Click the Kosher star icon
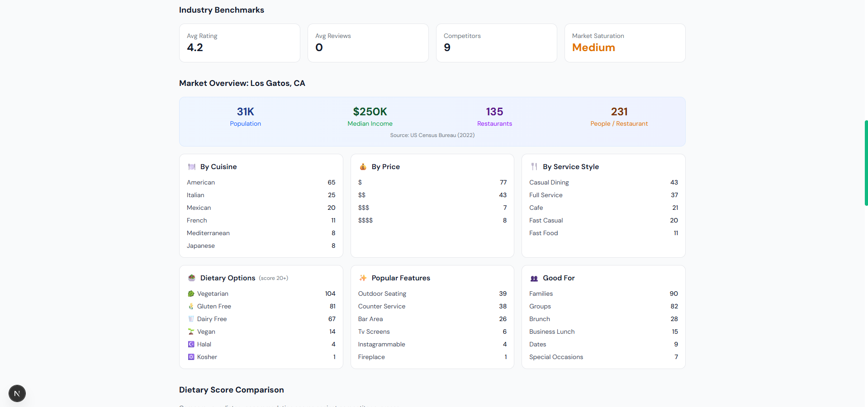 pos(191,357)
